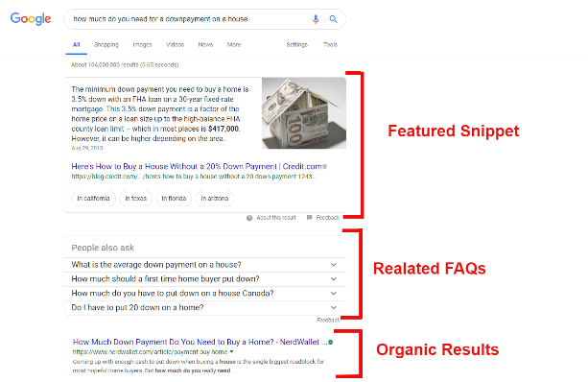588x382 pixels.
Task: Click the gray dot beside Credit.com title
Action: point(324,166)
